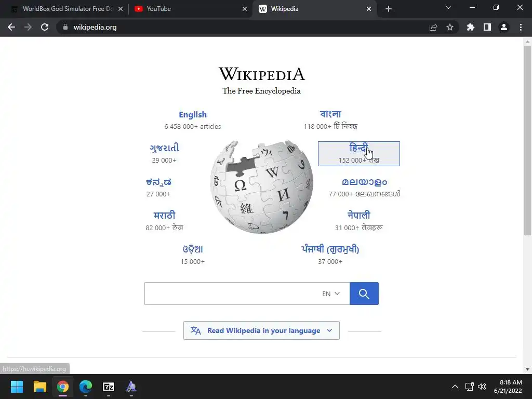Click Chrome icon in taskbar
532x399 pixels.
[63, 387]
